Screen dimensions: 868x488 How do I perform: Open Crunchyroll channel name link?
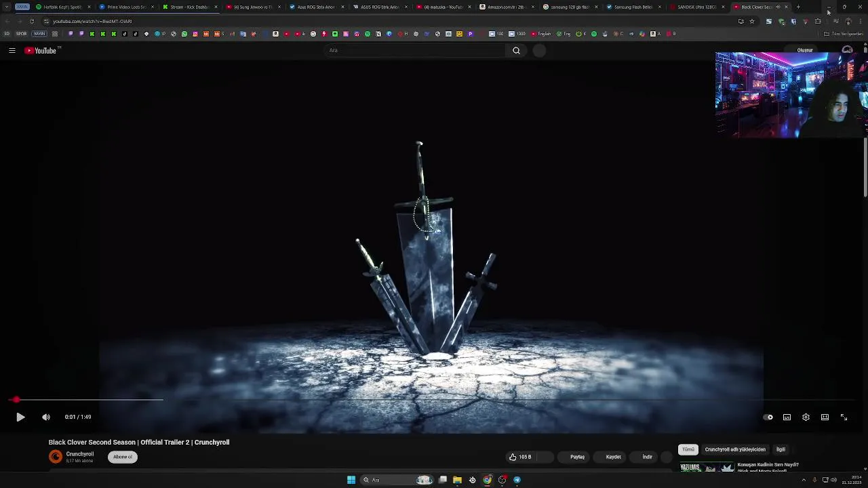(x=80, y=454)
